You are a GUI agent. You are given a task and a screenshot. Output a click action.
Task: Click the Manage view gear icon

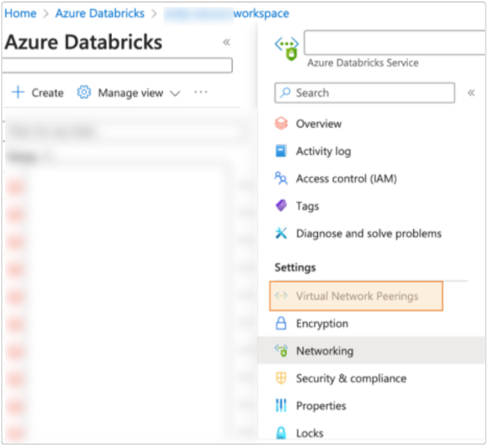(84, 92)
